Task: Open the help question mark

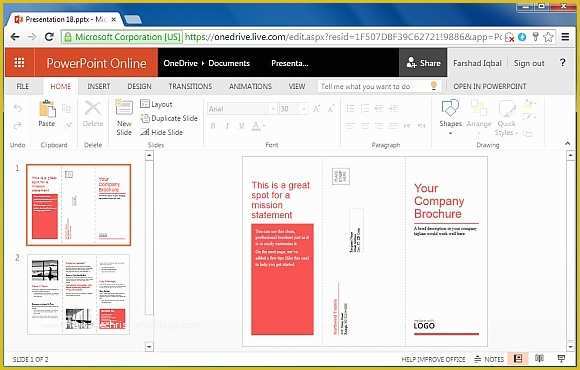Action: pyautogui.click(x=563, y=63)
